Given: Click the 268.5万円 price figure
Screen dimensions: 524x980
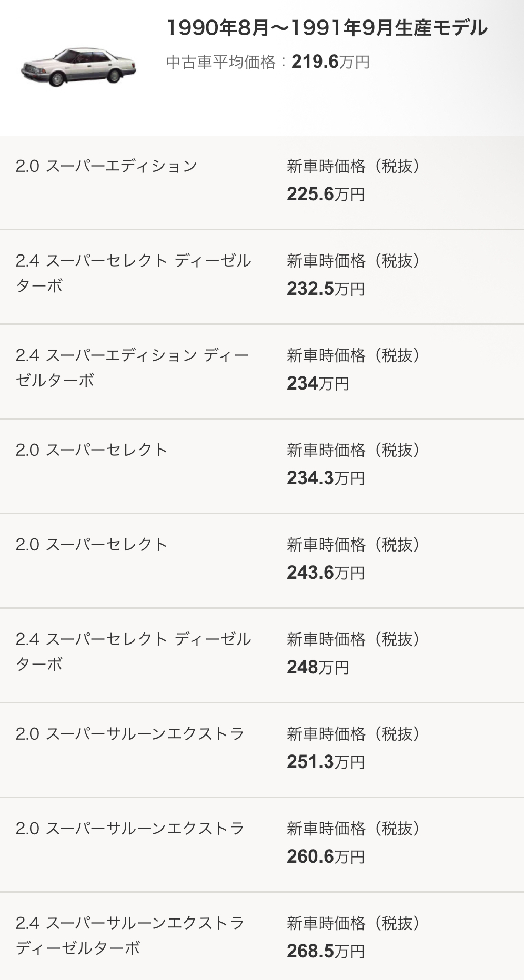Looking at the screenshot, I should [326, 952].
